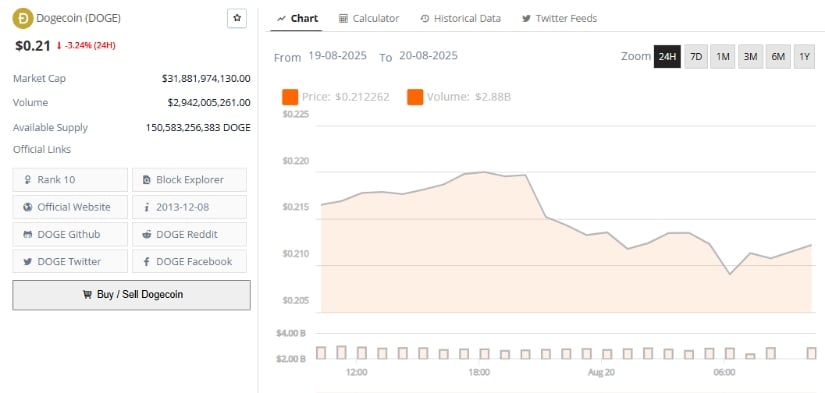Toggle the Price series orange legend swatch
Screen dimensions: 825x393
coord(290,97)
